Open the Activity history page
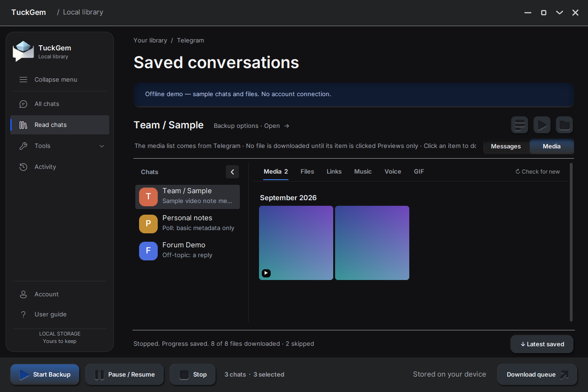 (60, 167)
